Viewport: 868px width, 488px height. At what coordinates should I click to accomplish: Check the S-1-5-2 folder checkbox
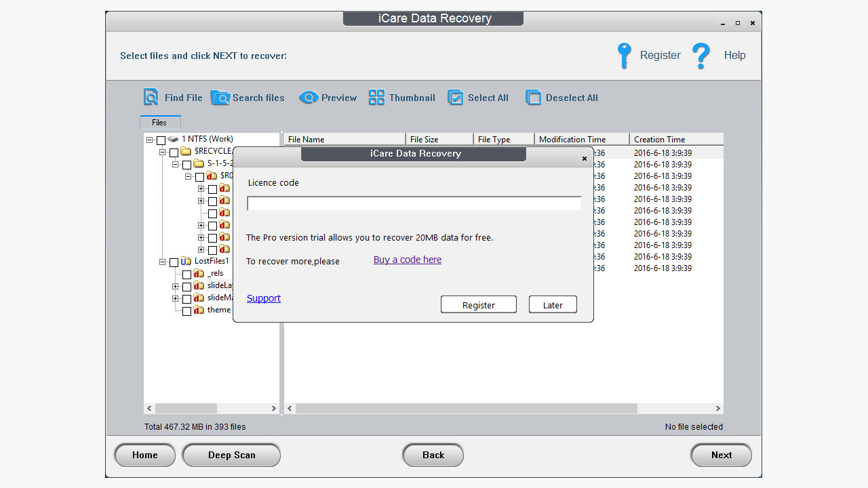point(186,165)
